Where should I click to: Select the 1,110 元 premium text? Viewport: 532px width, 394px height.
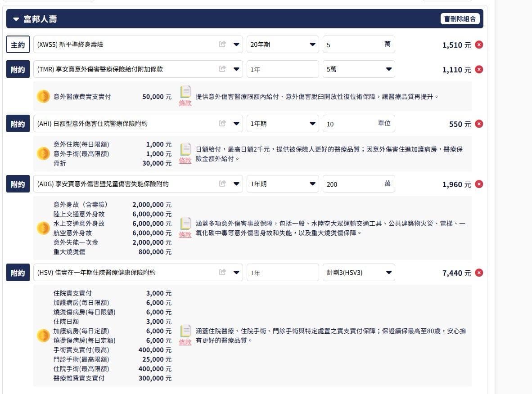(457, 70)
